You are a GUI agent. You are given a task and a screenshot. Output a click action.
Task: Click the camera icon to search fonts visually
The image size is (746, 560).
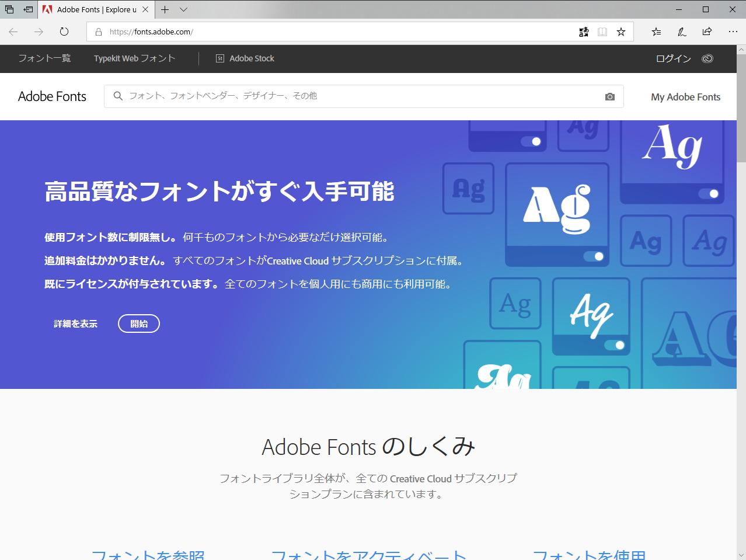click(x=610, y=96)
